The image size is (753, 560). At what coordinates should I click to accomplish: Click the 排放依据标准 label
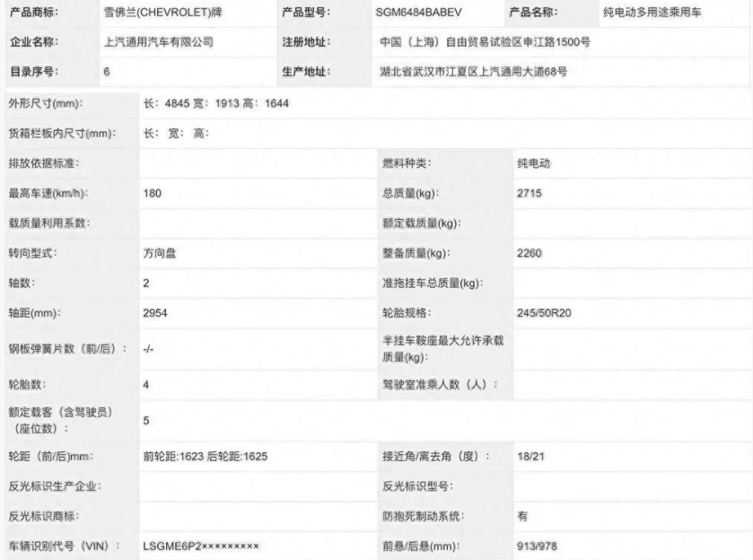point(44,163)
